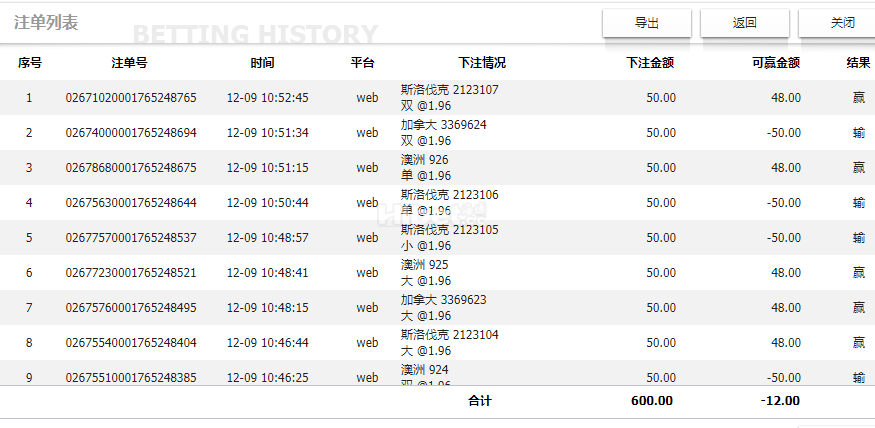Screen dimensions: 875x428
Task: Close the list with 关闭 button
Action: (842, 23)
